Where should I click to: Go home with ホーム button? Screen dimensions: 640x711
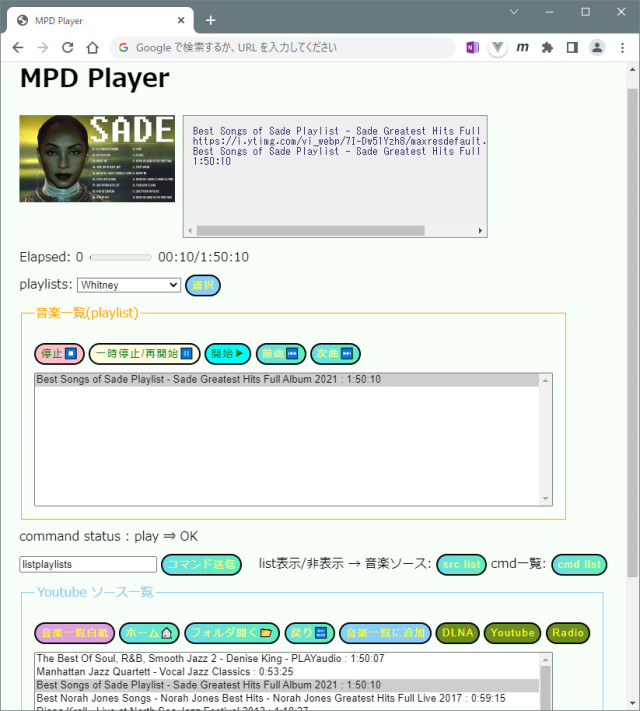pyautogui.click(x=149, y=633)
